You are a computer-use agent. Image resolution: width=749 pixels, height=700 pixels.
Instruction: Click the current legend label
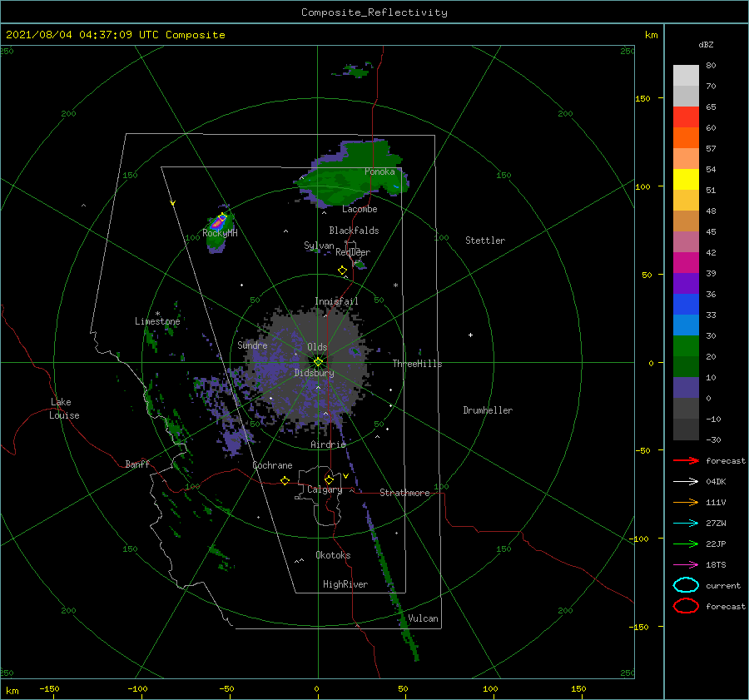tap(723, 586)
